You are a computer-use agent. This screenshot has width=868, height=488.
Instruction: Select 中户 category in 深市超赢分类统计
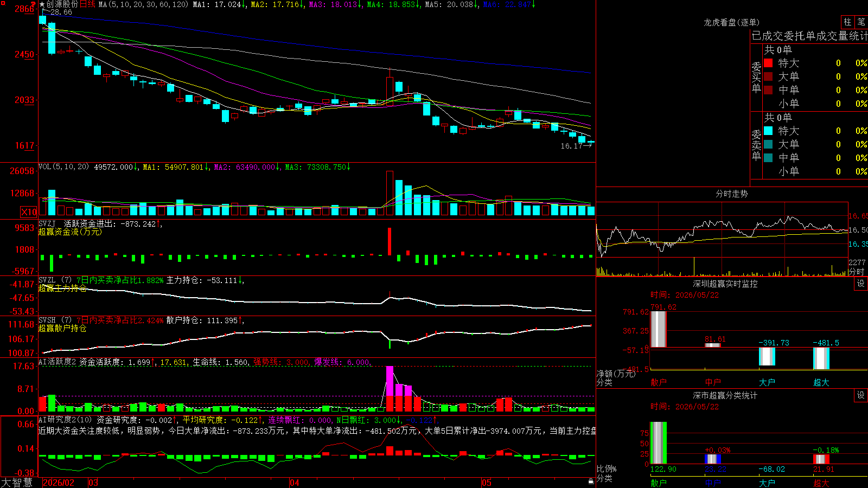(x=713, y=483)
